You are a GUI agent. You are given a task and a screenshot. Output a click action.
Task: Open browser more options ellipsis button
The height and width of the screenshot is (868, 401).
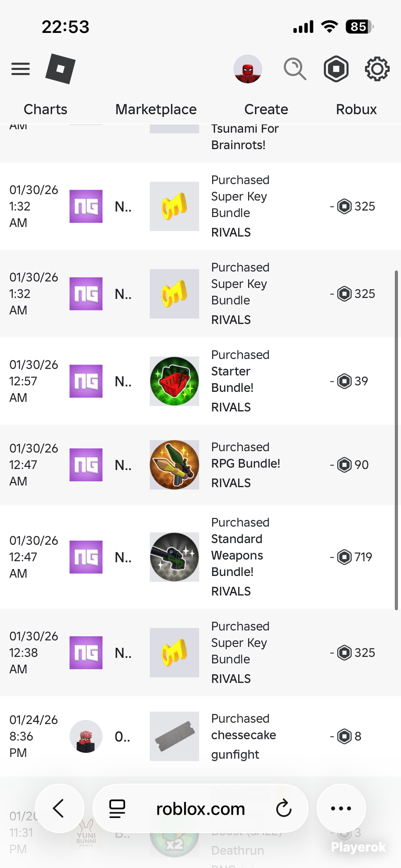coord(341,808)
